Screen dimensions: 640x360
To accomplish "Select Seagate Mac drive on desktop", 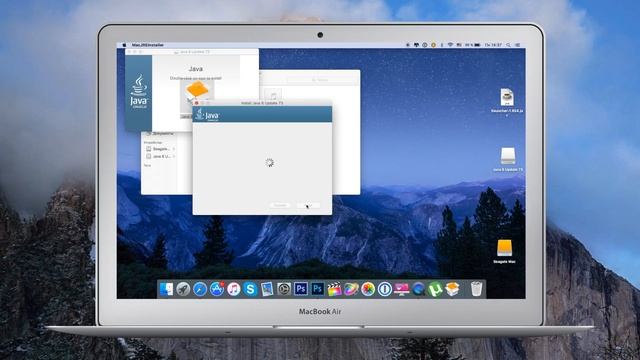I will click(504, 248).
